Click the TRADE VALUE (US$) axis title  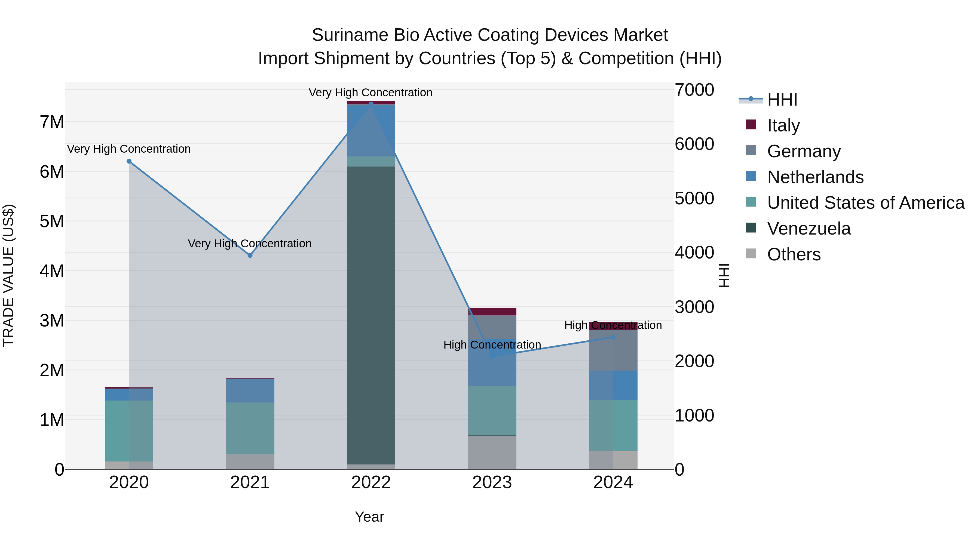[8, 275]
